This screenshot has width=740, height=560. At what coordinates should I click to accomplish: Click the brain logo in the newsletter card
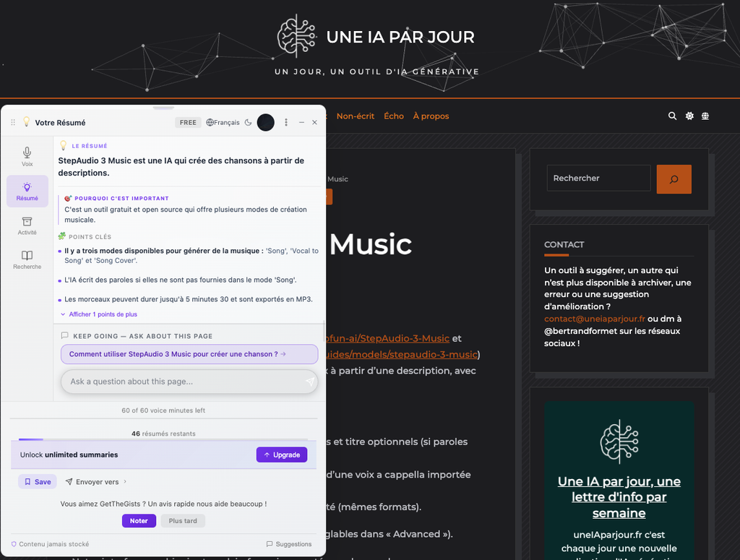pyautogui.click(x=619, y=441)
